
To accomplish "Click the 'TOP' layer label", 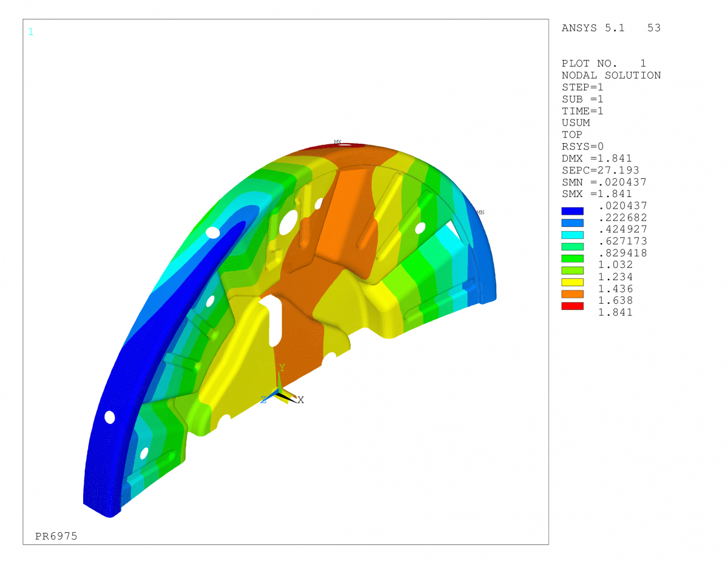I will [x=572, y=135].
